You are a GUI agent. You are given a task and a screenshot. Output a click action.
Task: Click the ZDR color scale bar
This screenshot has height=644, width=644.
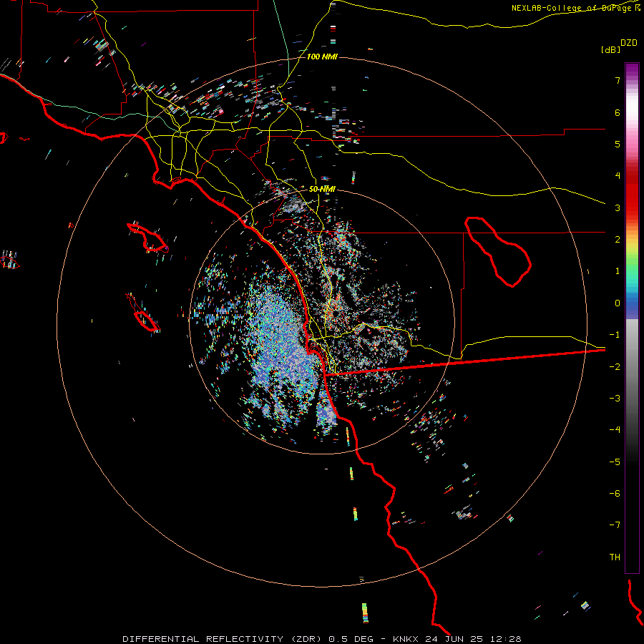click(632, 318)
